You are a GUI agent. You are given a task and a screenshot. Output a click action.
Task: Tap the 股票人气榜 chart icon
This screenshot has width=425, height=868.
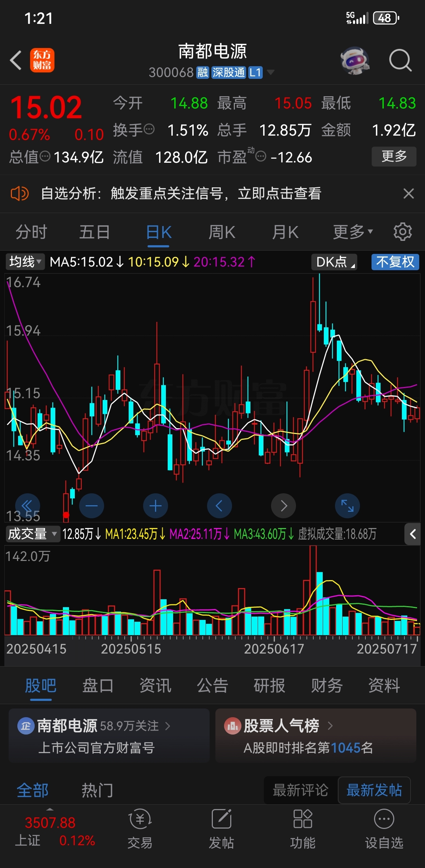(x=232, y=726)
